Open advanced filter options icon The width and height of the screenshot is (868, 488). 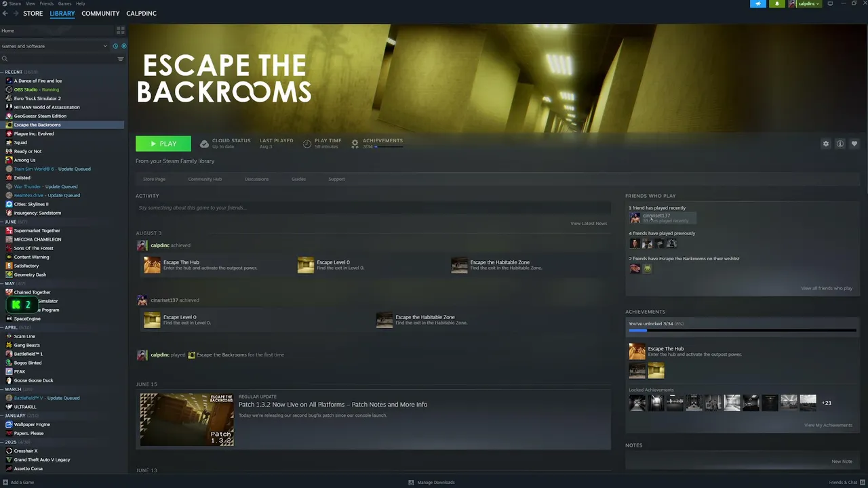coord(121,59)
